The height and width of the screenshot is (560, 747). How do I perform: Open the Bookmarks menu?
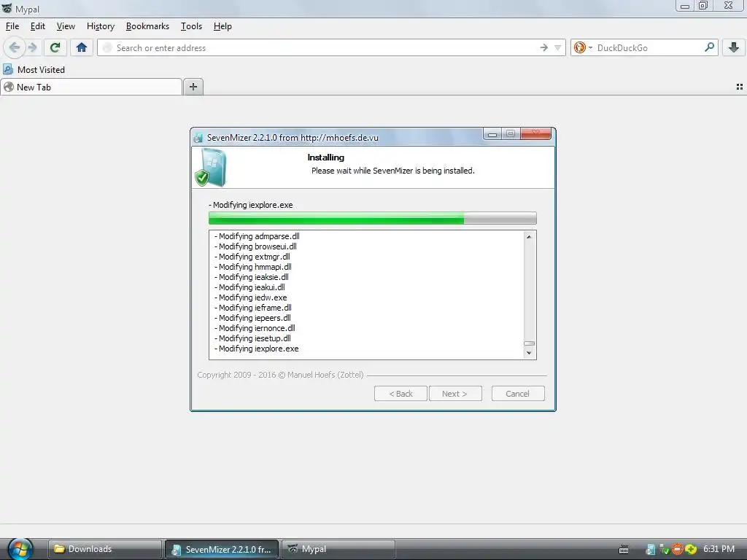tap(147, 26)
